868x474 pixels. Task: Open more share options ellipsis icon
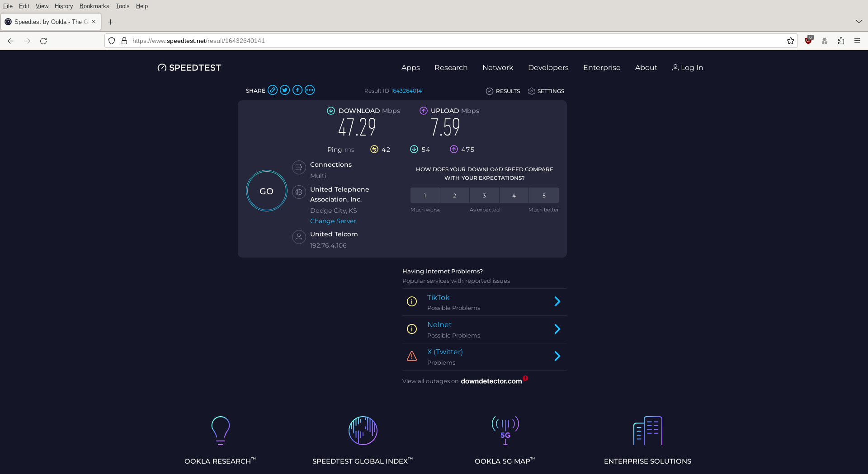pos(310,90)
